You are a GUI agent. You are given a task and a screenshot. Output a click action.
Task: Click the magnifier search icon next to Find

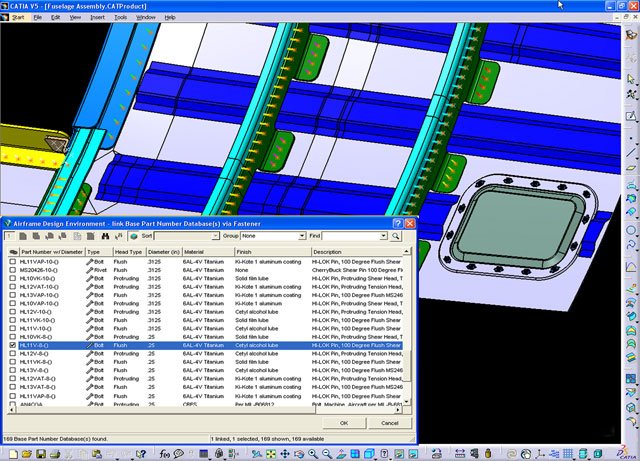pos(396,236)
